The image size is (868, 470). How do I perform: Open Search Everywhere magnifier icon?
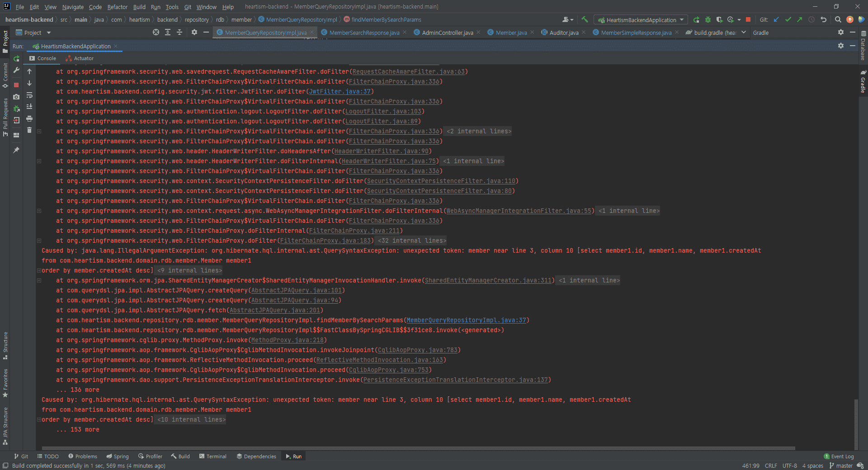838,19
